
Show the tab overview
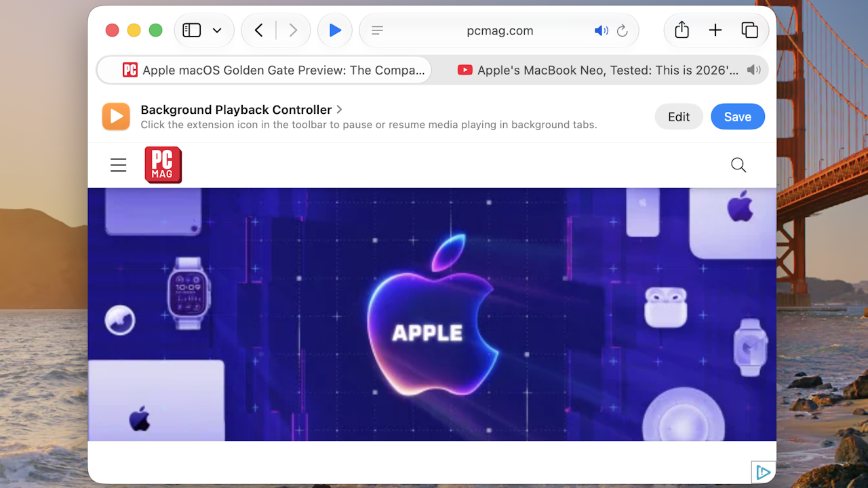click(x=749, y=30)
